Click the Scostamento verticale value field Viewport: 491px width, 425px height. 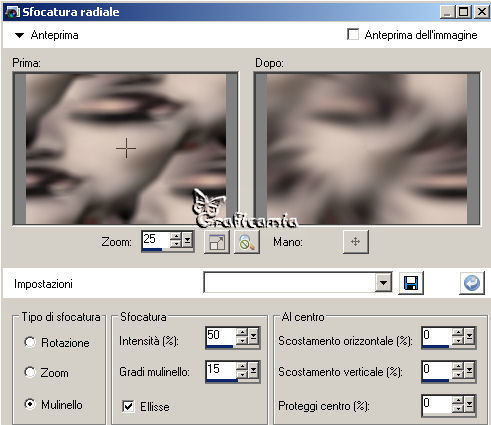pos(436,370)
